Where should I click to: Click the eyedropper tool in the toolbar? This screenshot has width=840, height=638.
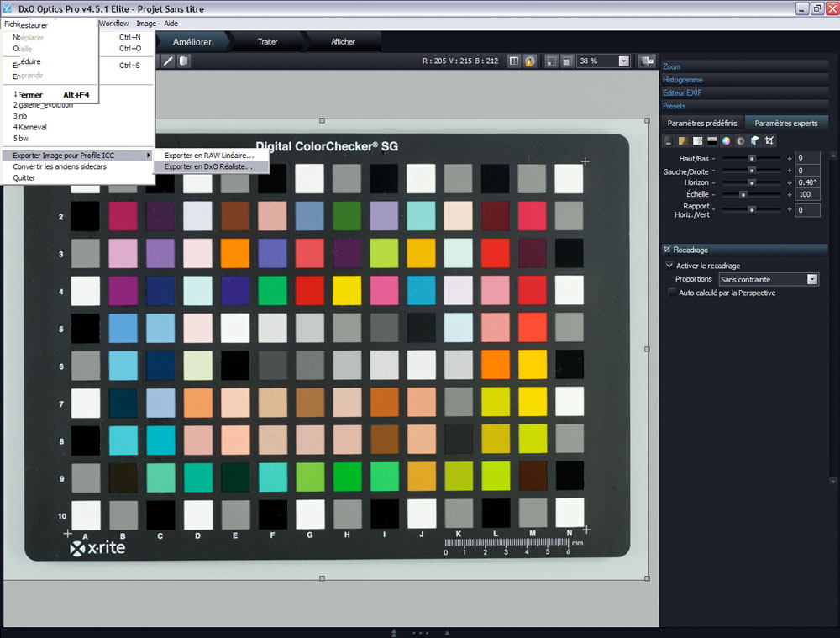point(168,61)
